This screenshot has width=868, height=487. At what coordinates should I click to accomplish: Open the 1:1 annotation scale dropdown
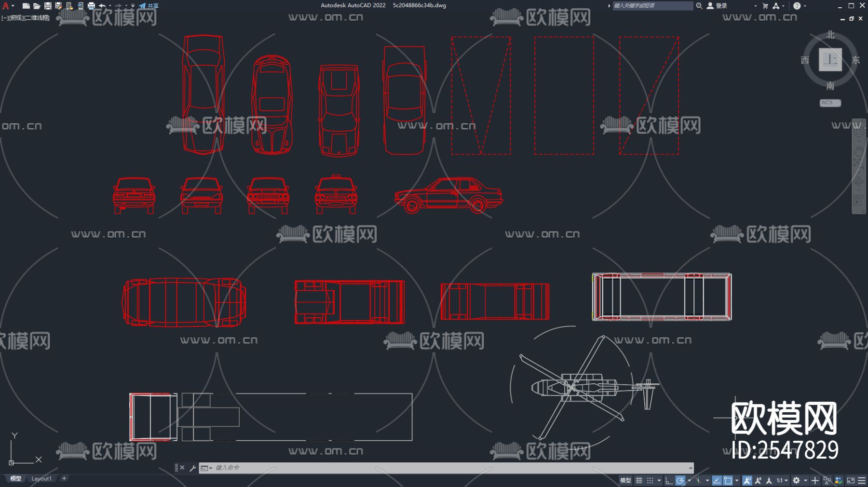click(782, 480)
